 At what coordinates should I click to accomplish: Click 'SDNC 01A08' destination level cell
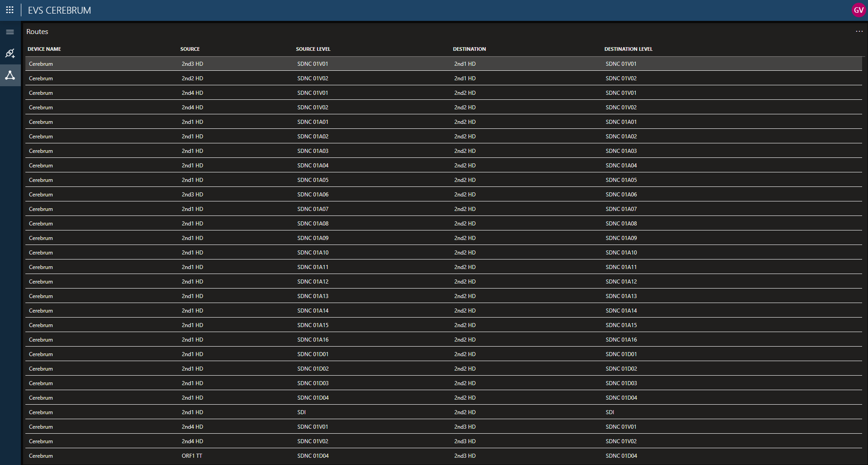pos(621,224)
